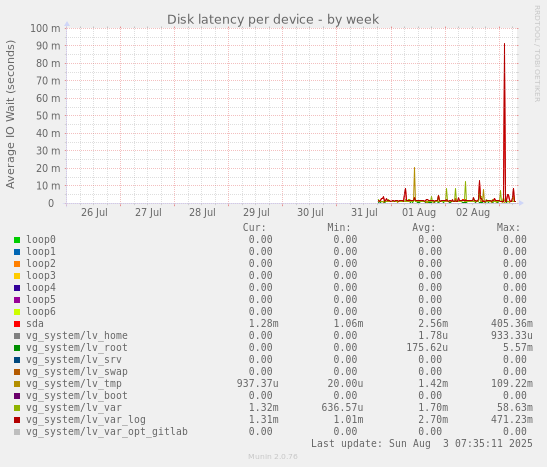Click the '100 m' y-axis label
The height and width of the screenshot is (467, 547).
click(45, 28)
